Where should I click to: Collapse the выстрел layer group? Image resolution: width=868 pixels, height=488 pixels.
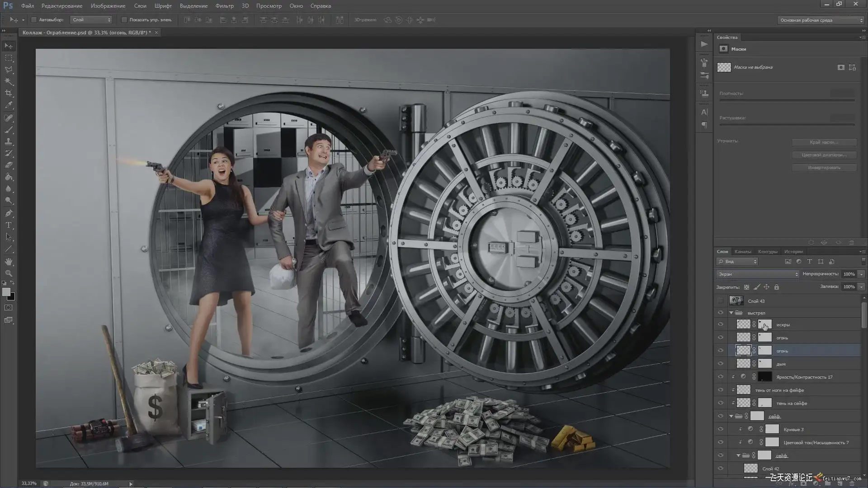tap(731, 313)
